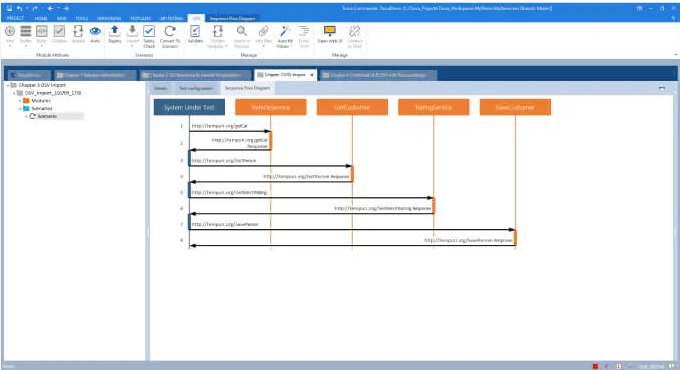Click Convert To Scenario icon
680x370 pixels.
pyautogui.click(x=170, y=31)
